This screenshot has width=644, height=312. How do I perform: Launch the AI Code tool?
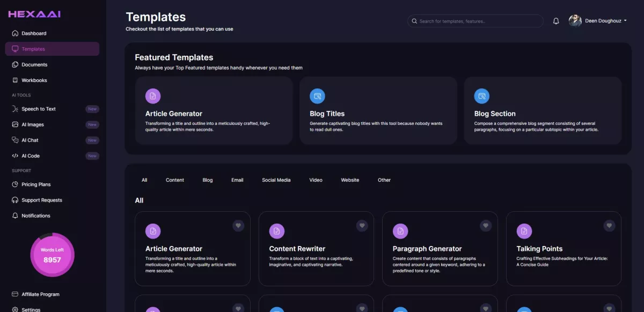click(30, 155)
